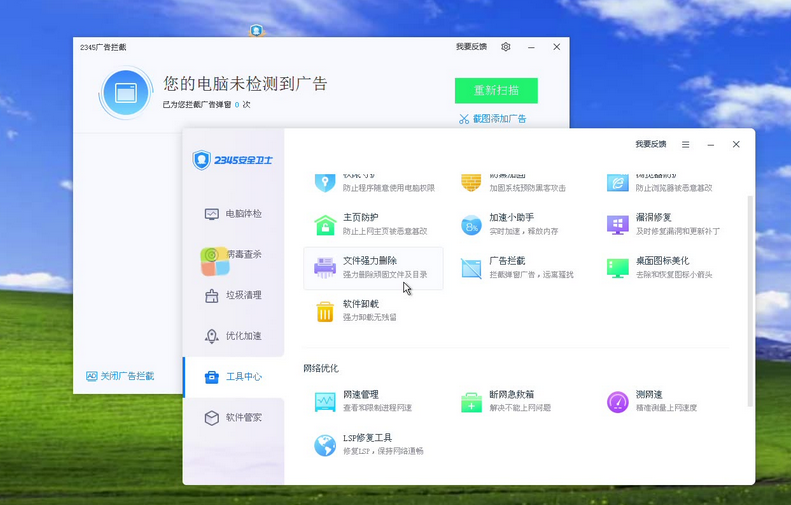791x505 pixels.
Task: Open 主页防护 homepage protection tool
Action: click(x=373, y=224)
